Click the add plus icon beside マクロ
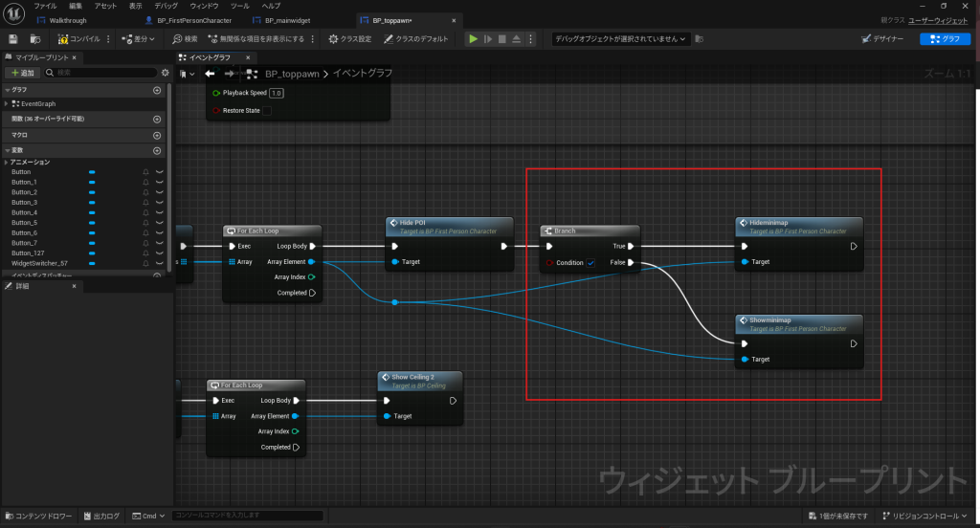The width and height of the screenshot is (980, 528). (157, 136)
